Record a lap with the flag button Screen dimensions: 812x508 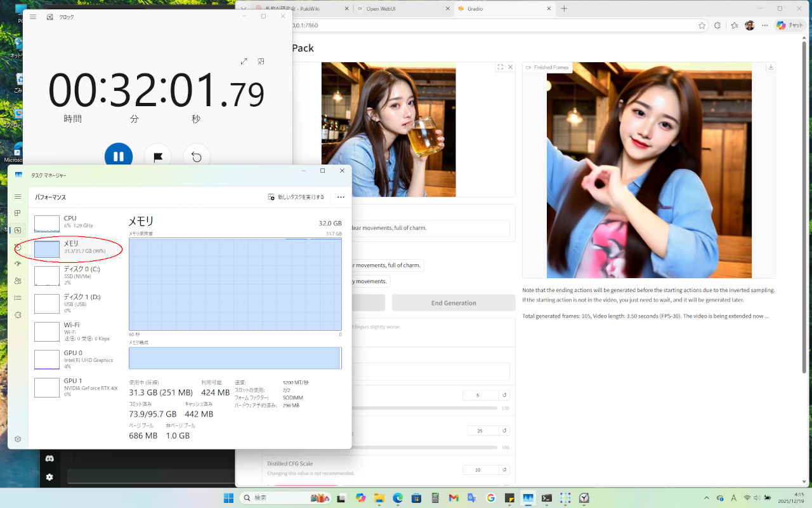pyautogui.click(x=157, y=156)
